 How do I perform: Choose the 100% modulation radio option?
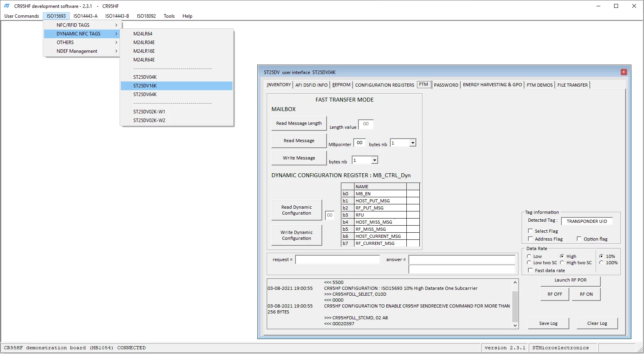602,263
